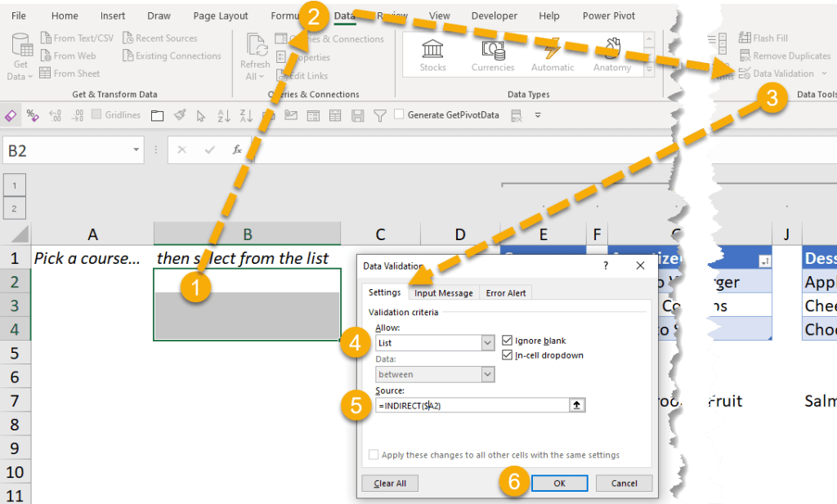Click the range selector icon in Source field
The width and height of the screenshot is (837, 504).
click(577, 405)
